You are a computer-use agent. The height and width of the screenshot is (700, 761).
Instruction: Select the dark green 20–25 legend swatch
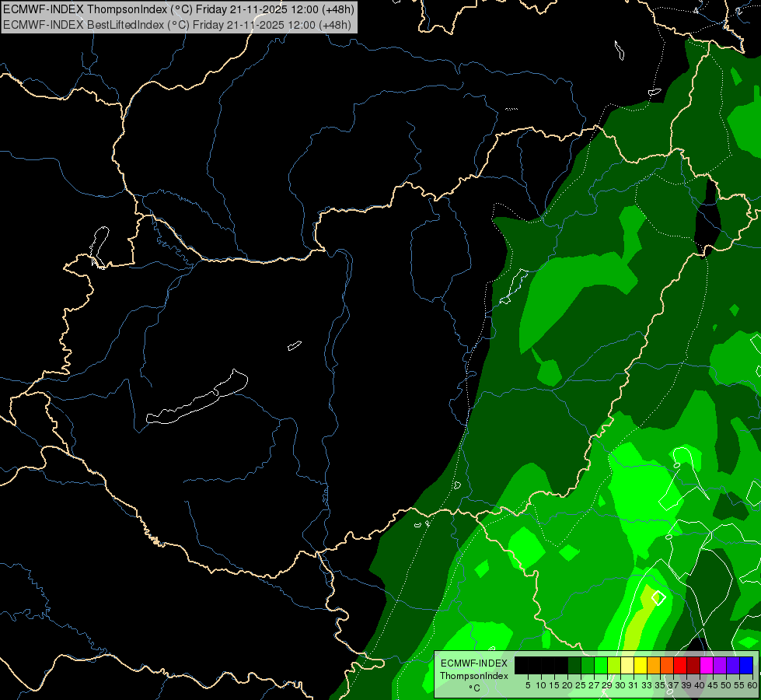[x=574, y=665]
